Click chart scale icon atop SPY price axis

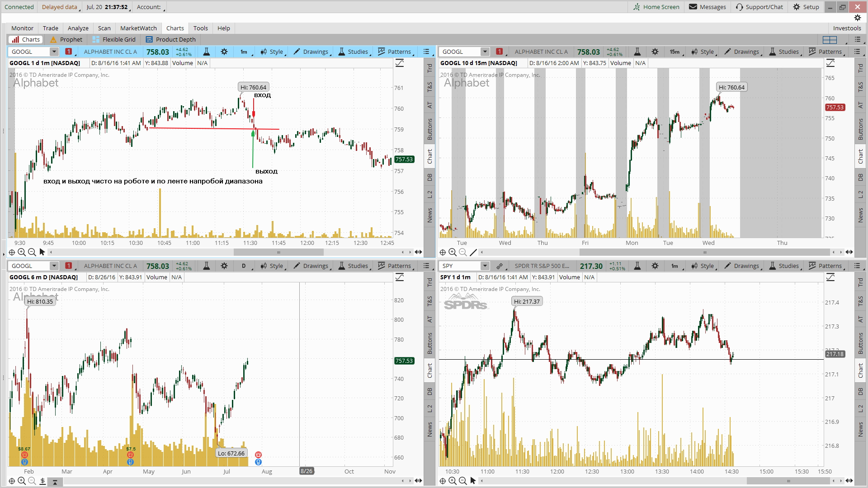coord(830,277)
